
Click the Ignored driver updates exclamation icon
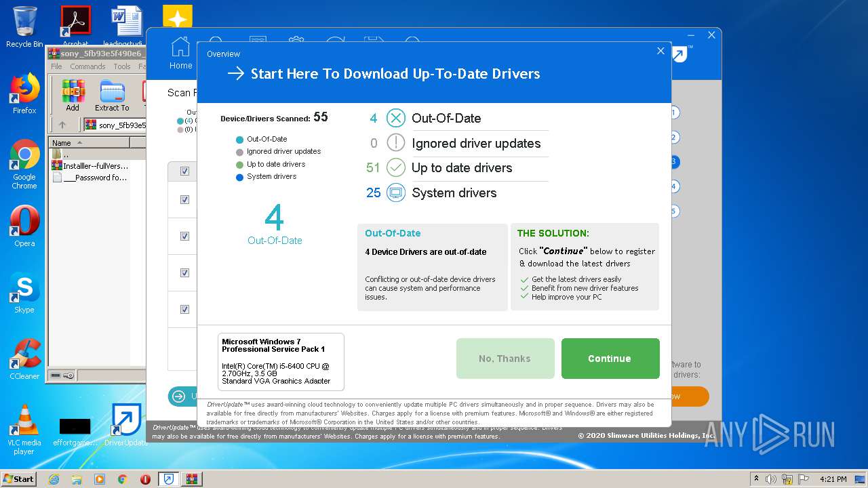(396, 143)
